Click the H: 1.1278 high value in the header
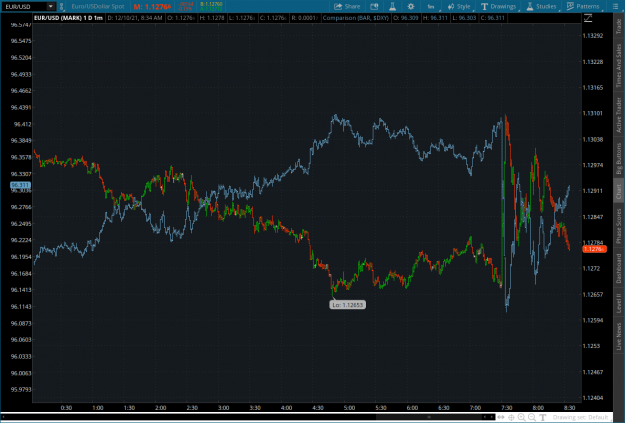 click(212, 18)
